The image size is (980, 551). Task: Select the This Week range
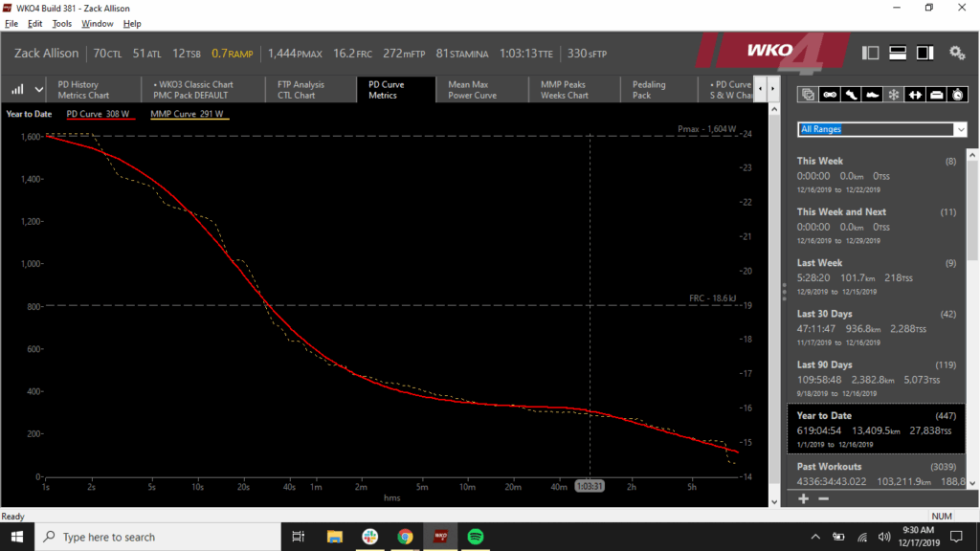876,175
